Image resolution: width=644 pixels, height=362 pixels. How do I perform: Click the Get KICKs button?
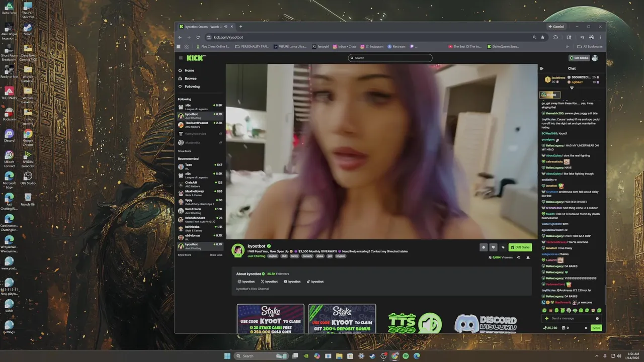tap(579, 58)
